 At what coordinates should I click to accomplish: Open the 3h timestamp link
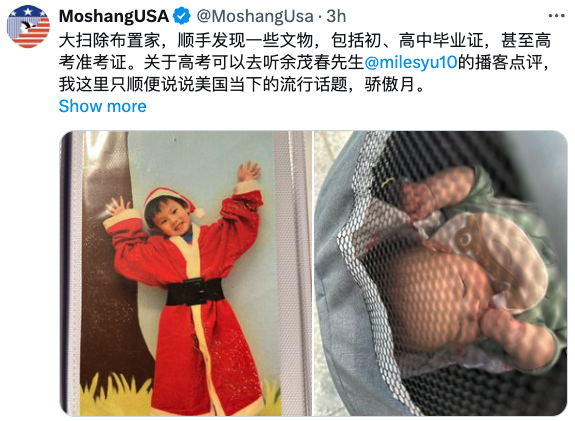pos(336,16)
